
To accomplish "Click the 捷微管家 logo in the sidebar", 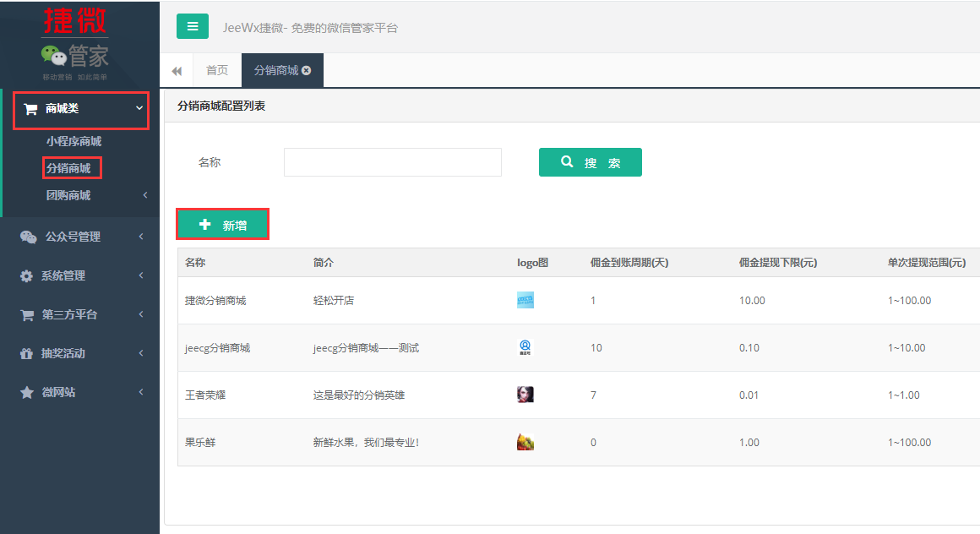I will [x=75, y=44].
